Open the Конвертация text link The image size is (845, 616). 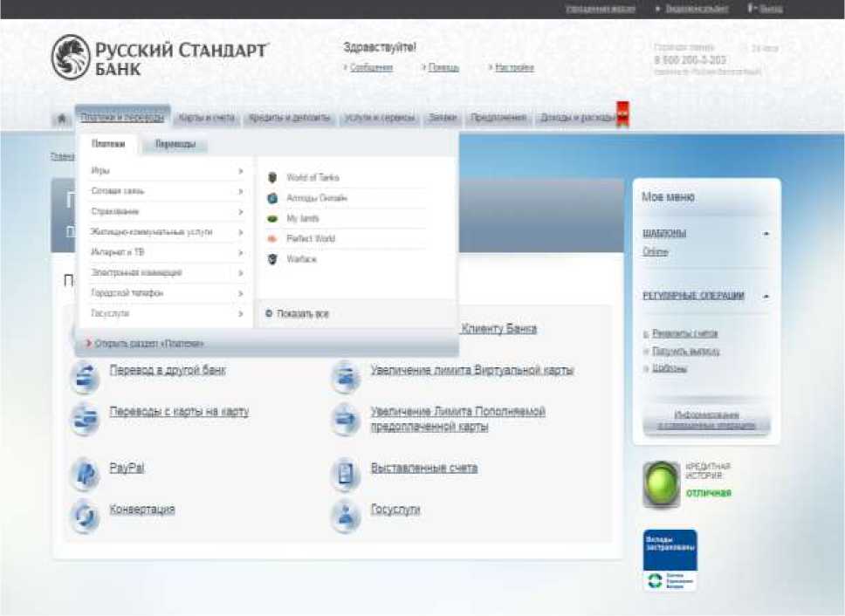click(x=142, y=509)
